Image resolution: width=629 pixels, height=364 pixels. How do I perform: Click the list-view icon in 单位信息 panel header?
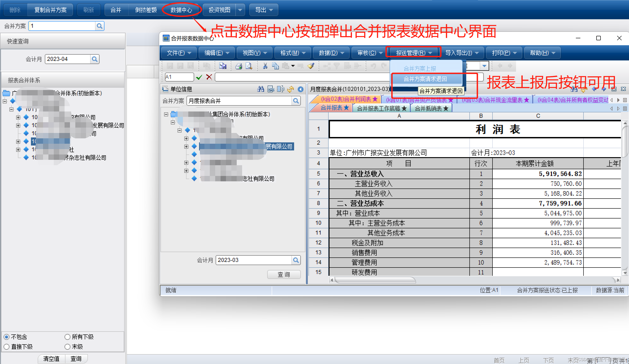[271, 89]
